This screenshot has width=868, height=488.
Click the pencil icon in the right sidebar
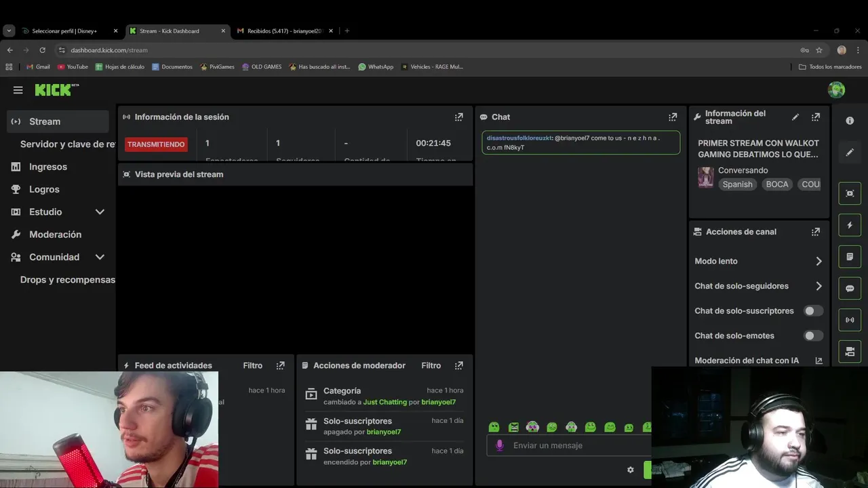(x=850, y=152)
